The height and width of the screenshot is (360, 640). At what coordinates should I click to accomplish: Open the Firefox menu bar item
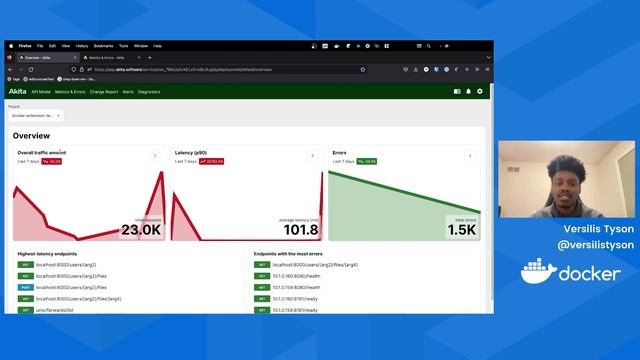25,46
